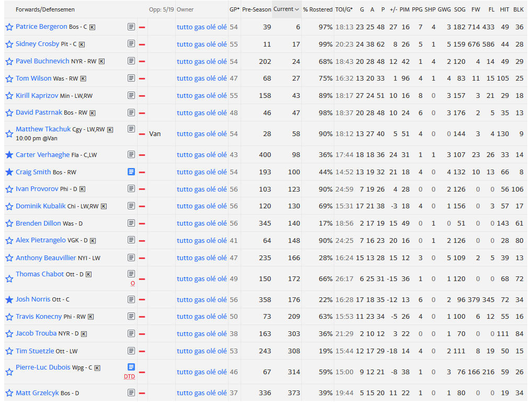The image size is (532, 402).
Task: Open the blue notes icon for Craig Smith
Action: (131, 172)
